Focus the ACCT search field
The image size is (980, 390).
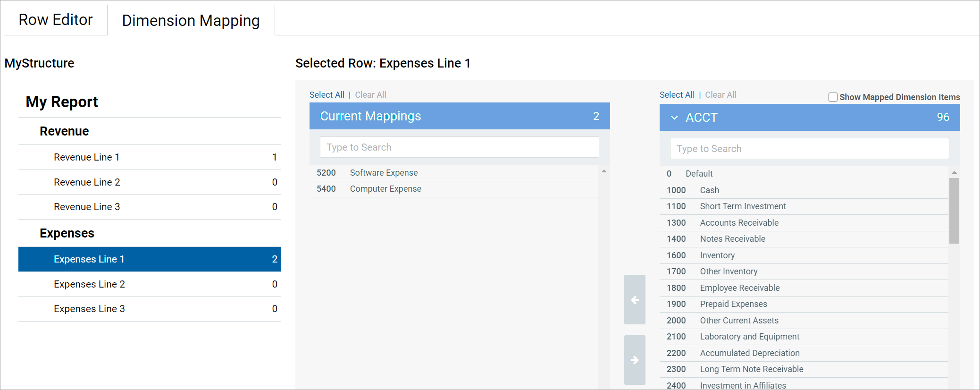(809, 149)
